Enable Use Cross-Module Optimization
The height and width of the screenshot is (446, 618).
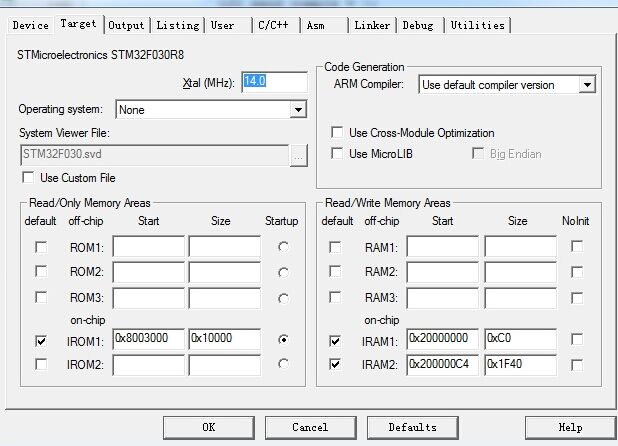[337, 132]
